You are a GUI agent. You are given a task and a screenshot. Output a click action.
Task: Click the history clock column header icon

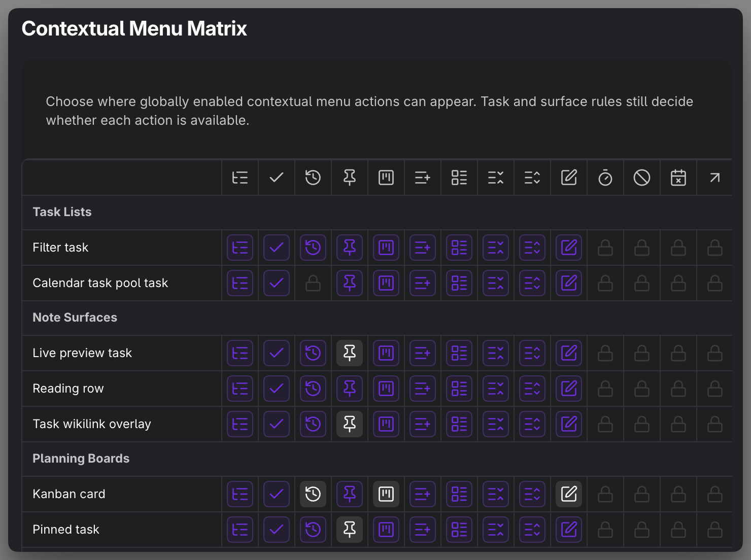[x=313, y=178]
